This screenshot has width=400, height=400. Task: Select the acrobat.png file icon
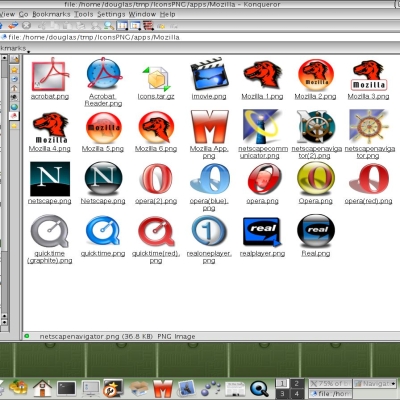click(x=49, y=75)
